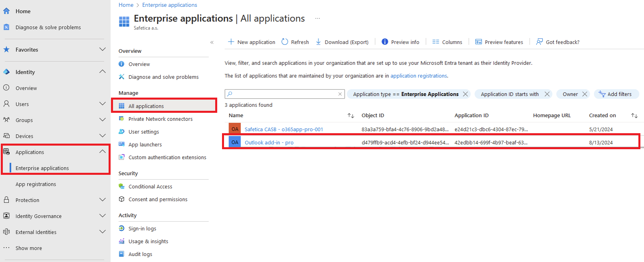The height and width of the screenshot is (262, 644).
Task: Click the Diagnose & solve problems icon
Action: point(6,27)
